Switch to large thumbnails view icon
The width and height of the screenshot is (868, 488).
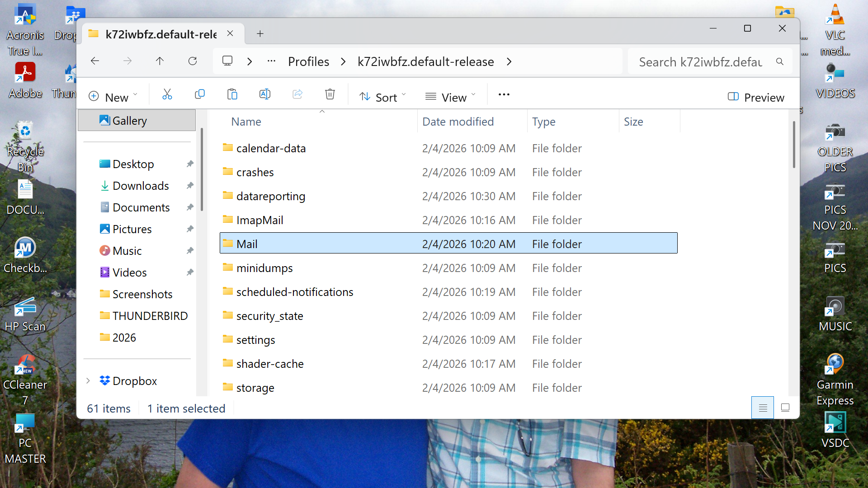pyautogui.click(x=785, y=408)
